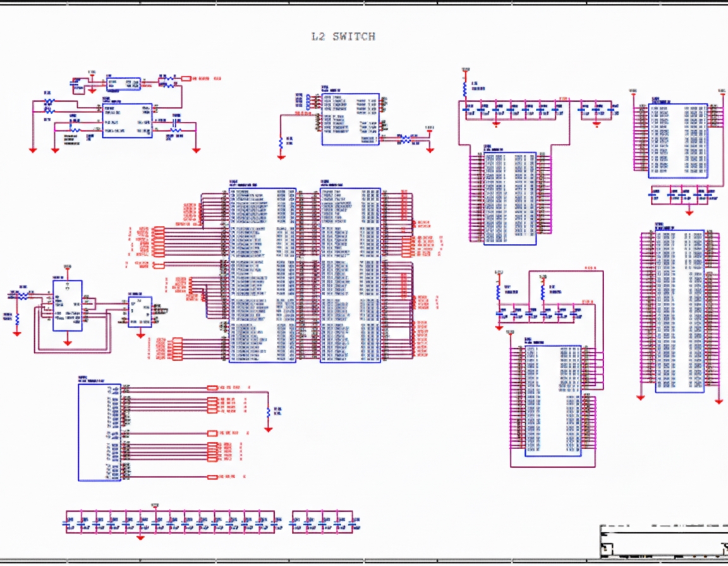Viewport: 728px width, 566px height.
Task: Click the down-arrow ground symbol beneath the top-right chip's capacitors
Action: [689, 212]
